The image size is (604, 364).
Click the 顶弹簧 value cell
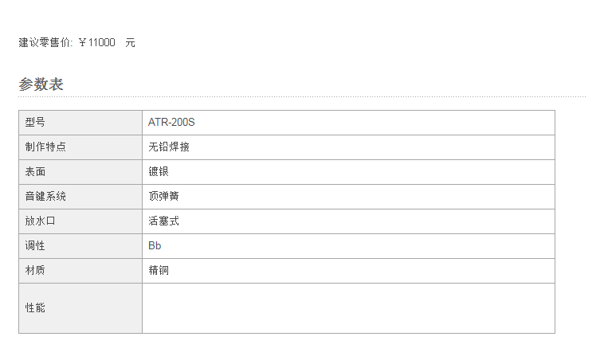pyautogui.click(x=163, y=197)
